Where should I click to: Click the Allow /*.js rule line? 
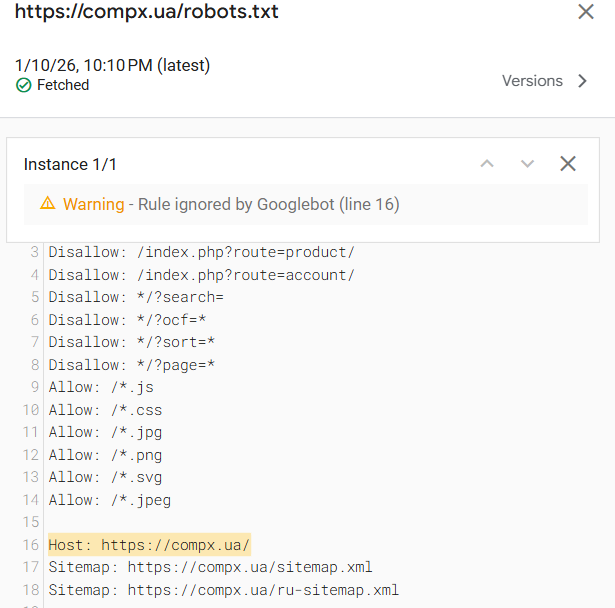point(101,387)
